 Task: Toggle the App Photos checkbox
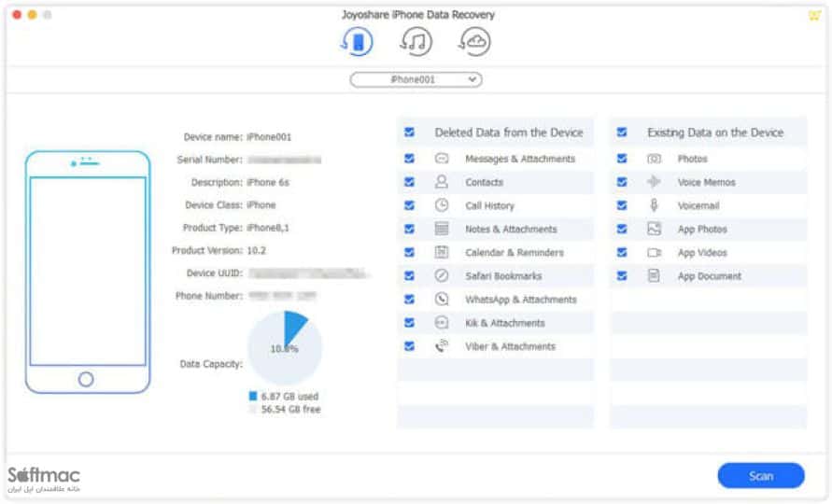click(x=622, y=229)
